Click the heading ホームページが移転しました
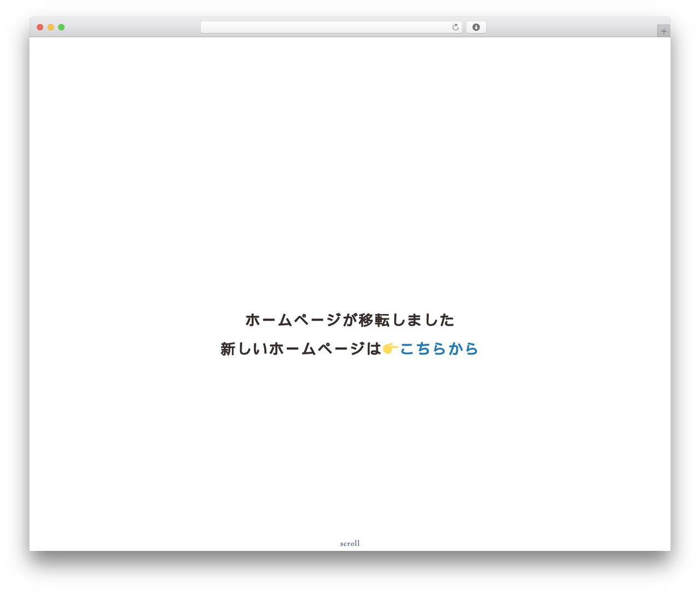The width and height of the screenshot is (700, 593). (x=350, y=319)
